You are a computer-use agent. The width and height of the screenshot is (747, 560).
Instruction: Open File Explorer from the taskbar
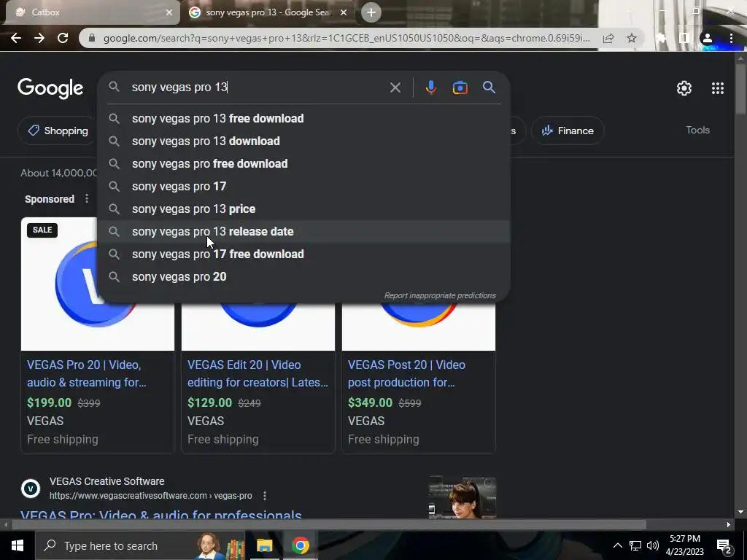(x=264, y=545)
